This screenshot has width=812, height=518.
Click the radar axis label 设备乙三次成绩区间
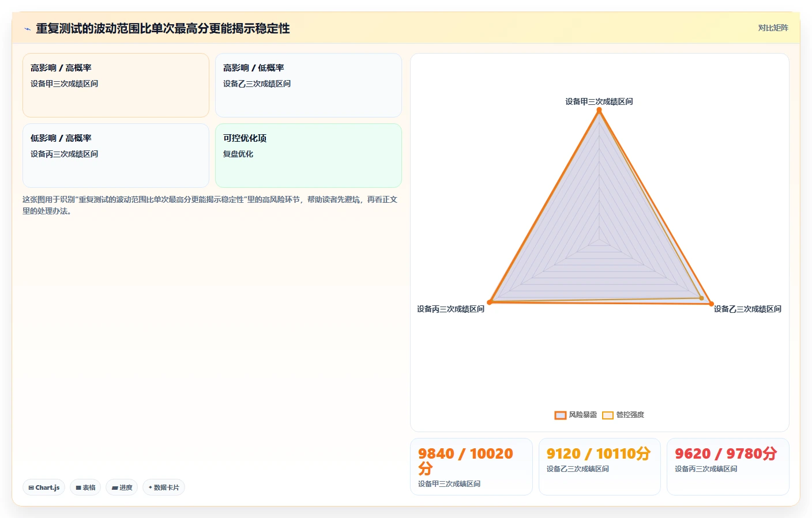(x=747, y=309)
